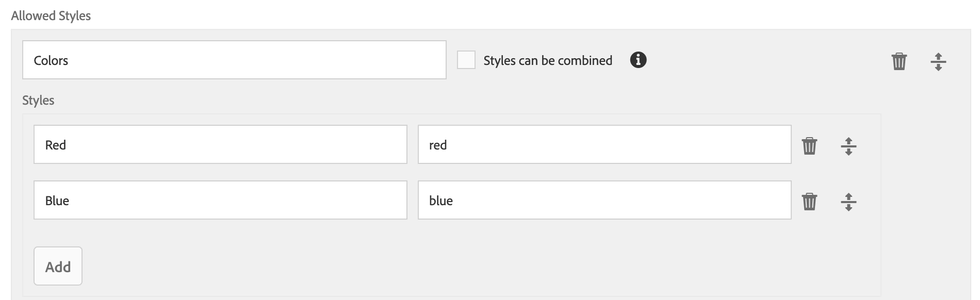Click the Styles section label

pos(38,100)
